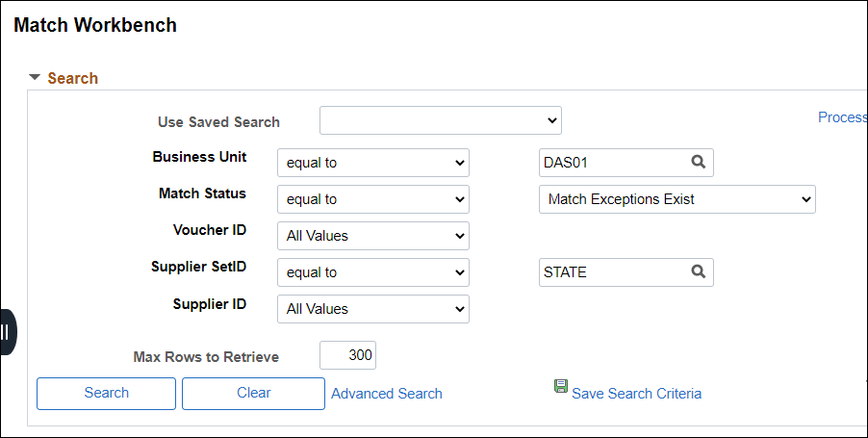This screenshot has height=438, width=868.
Task: Open the Match Status operator dropdown
Action: point(373,199)
